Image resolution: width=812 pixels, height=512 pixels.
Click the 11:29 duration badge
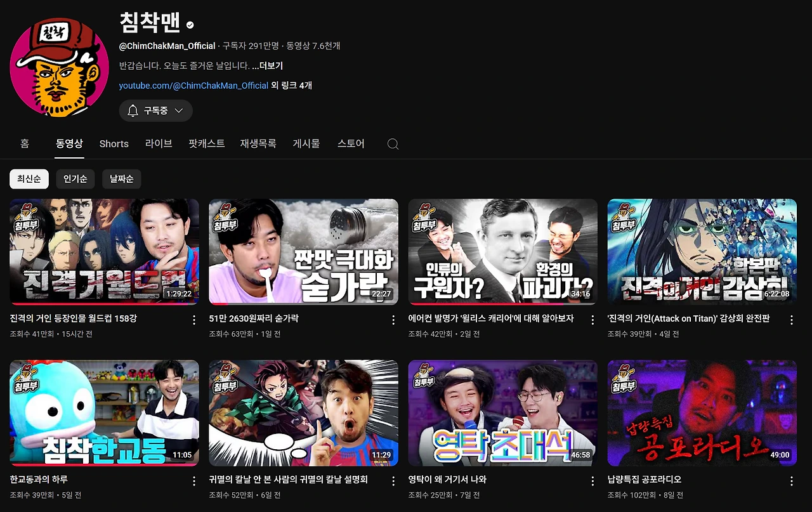(x=381, y=455)
